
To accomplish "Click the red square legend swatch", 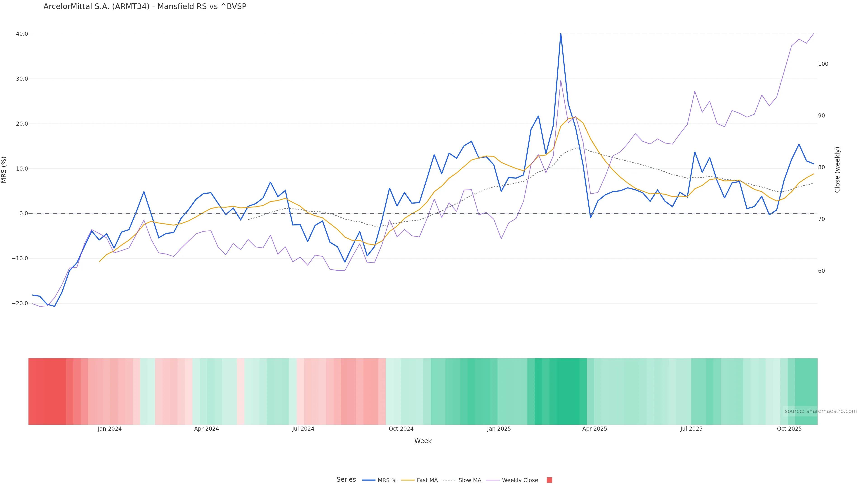I will click(549, 480).
